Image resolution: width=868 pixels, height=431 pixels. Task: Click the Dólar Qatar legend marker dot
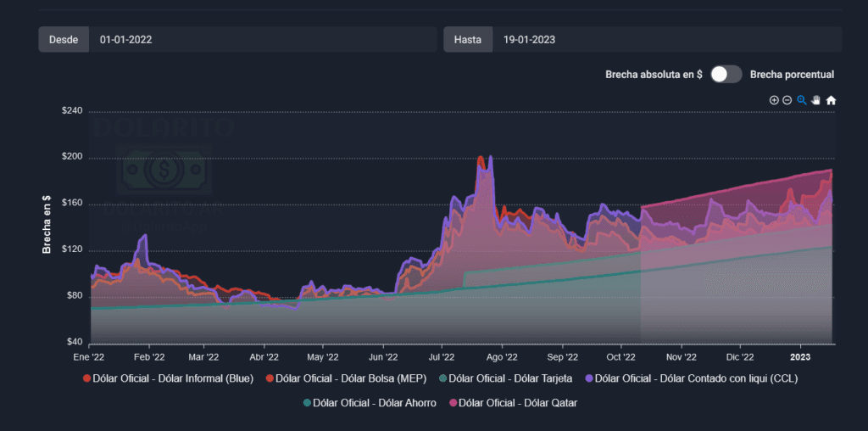(x=453, y=403)
